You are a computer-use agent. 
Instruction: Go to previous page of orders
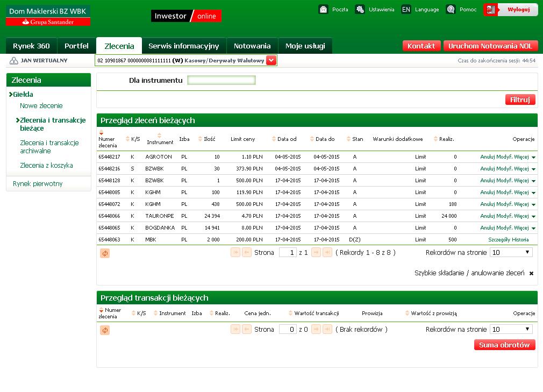click(x=246, y=252)
